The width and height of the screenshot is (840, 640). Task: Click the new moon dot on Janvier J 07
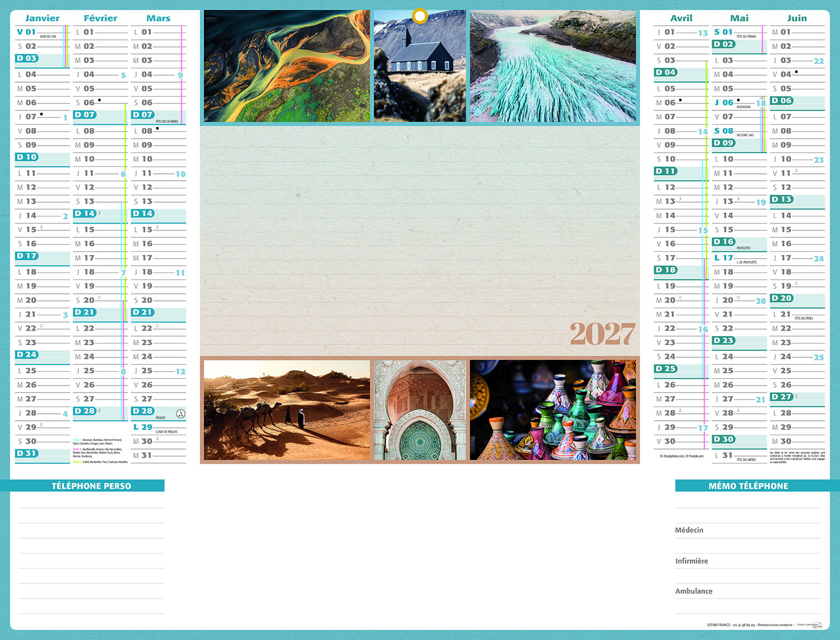(x=42, y=114)
